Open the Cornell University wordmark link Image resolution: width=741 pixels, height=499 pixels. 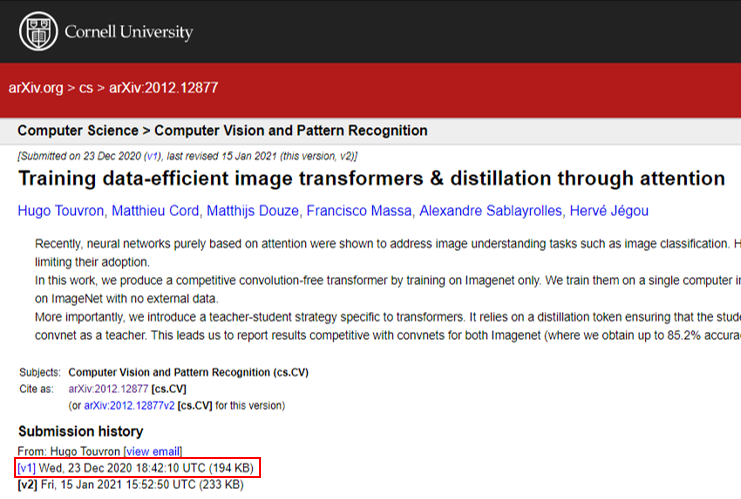click(129, 32)
